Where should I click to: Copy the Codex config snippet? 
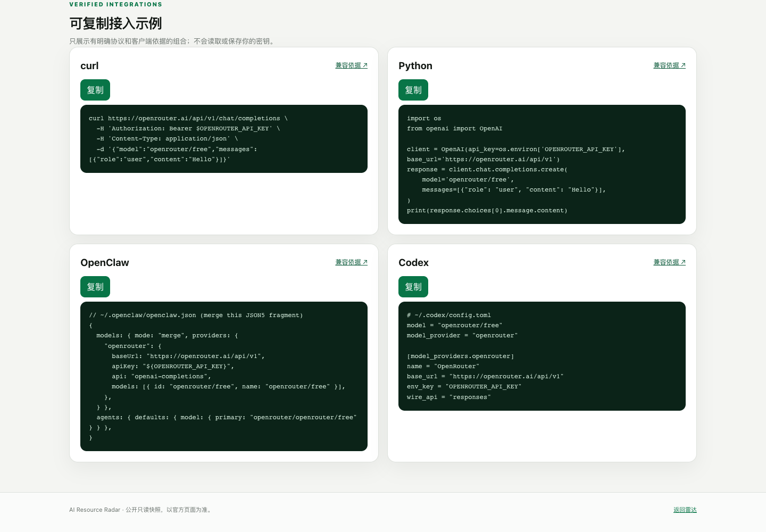pyautogui.click(x=413, y=287)
